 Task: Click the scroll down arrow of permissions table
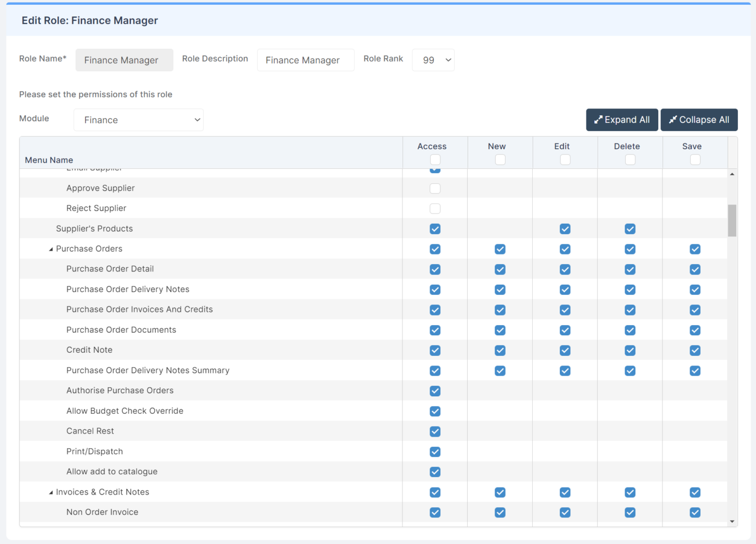tap(732, 521)
